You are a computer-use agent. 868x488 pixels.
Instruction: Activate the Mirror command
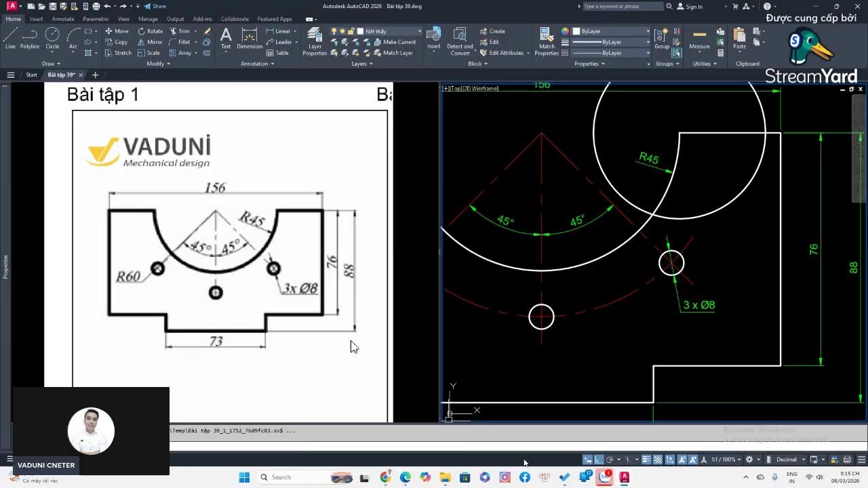click(150, 42)
